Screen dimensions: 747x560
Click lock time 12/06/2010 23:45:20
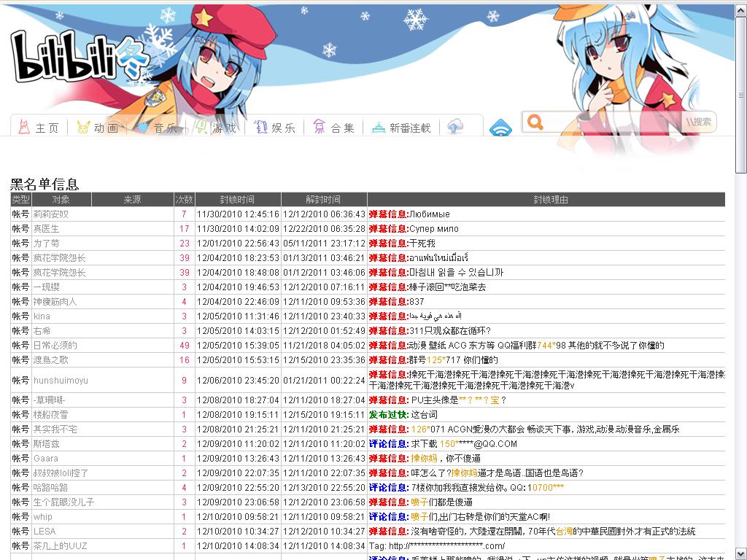(238, 381)
